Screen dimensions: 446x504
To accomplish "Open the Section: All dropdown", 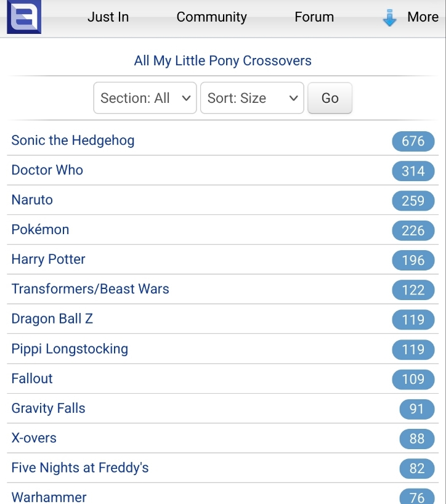I will pos(145,98).
